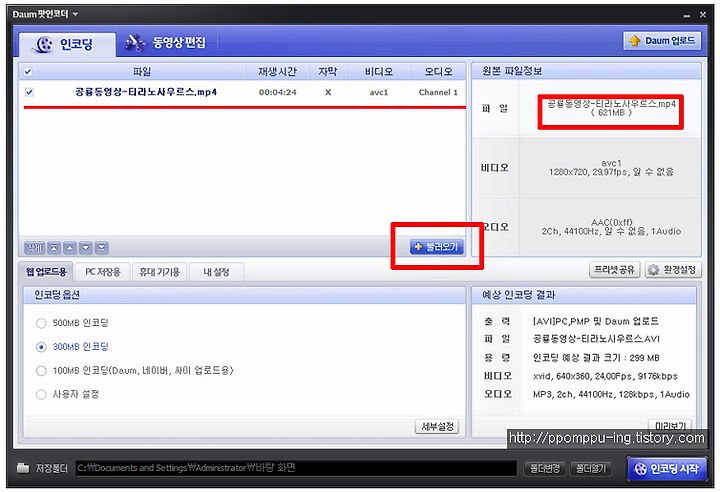
Task: Click the xvid, 640x360 video output info
Action: [605, 376]
